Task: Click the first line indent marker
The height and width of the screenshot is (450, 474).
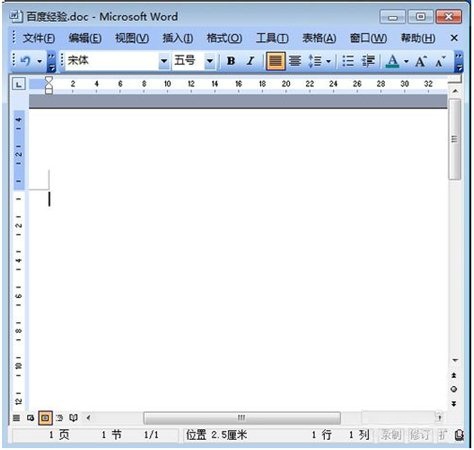Action: (x=49, y=80)
